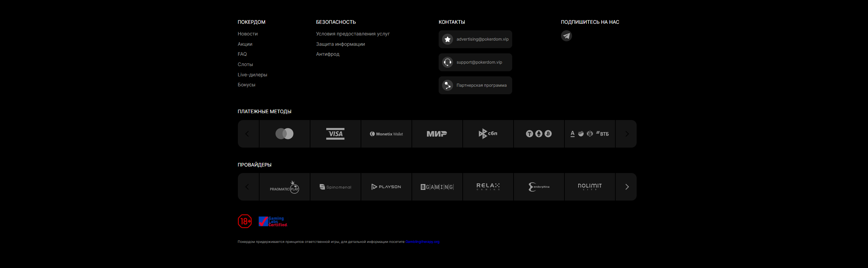Select the СБП payment logo

[x=488, y=134]
